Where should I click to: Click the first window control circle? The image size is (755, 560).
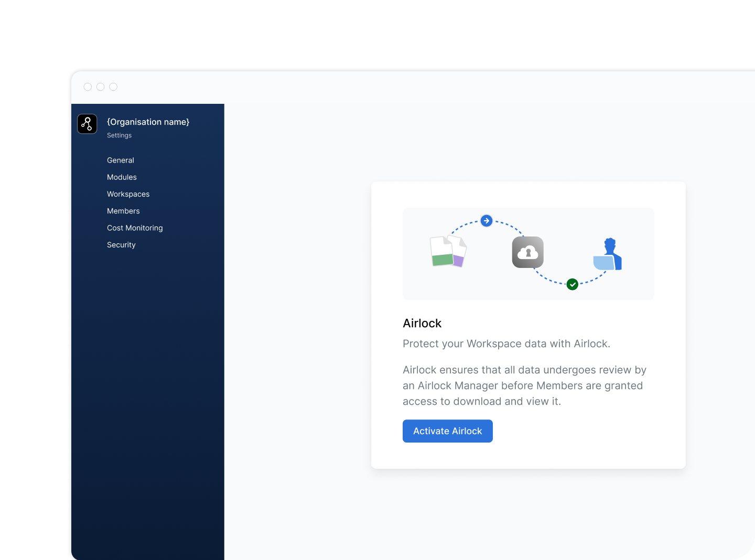click(x=88, y=87)
